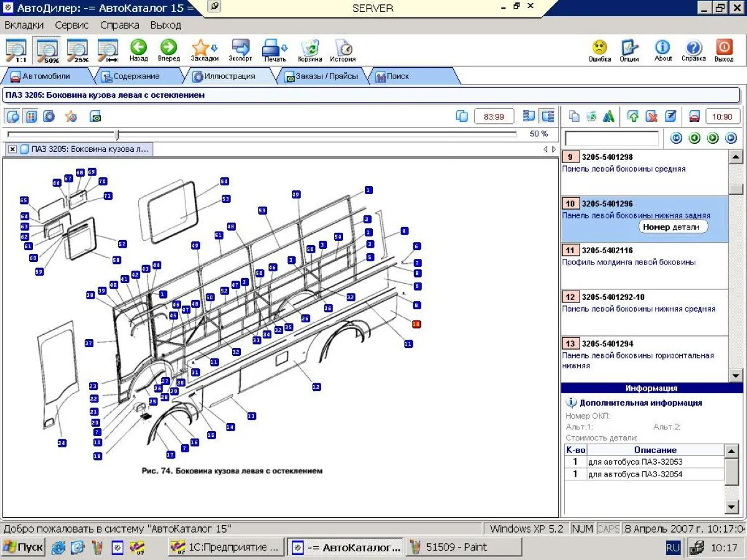Click the green up-arrow parts icon
The height and width of the screenshot is (560, 747).
633,116
